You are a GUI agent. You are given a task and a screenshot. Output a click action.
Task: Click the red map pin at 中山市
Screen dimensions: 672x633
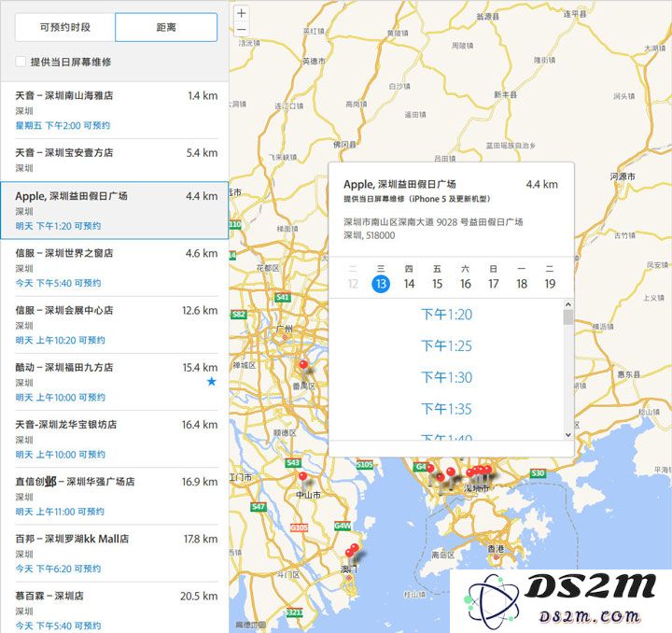pyautogui.click(x=303, y=476)
